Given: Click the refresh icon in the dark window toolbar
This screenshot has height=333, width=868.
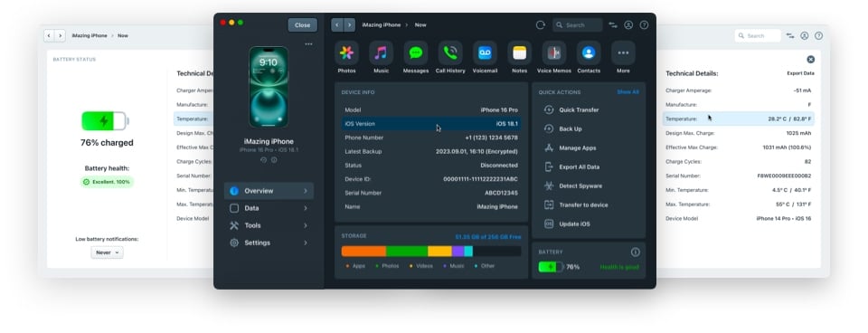Looking at the screenshot, I should coord(541,25).
